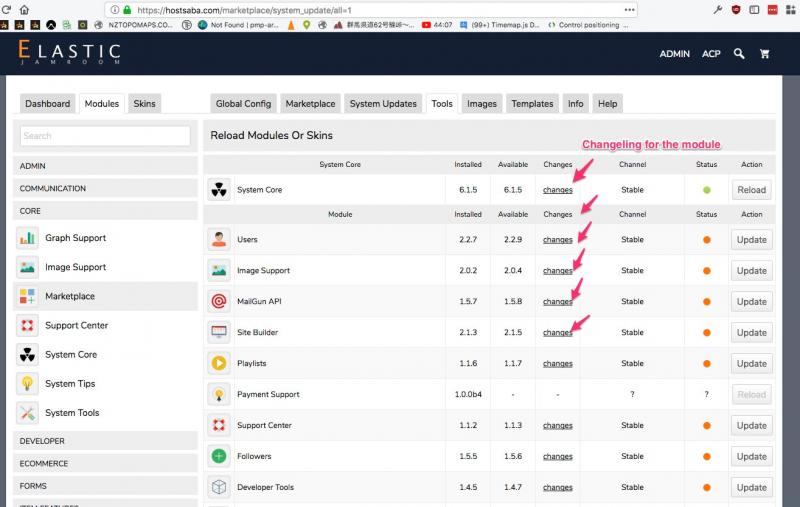Reload the System Core
Viewport: 800px width, 507px height.
tap(751, 189)
